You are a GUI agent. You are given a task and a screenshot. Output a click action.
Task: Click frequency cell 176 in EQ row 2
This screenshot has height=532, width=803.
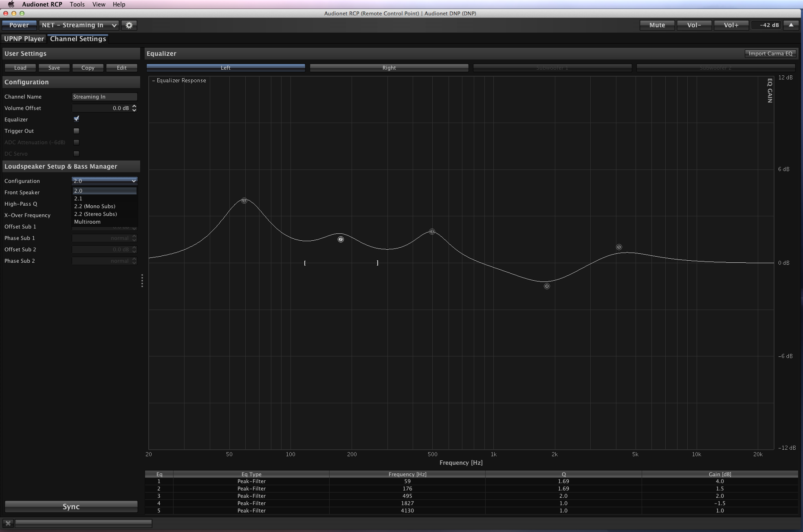(x=407, y=488)
